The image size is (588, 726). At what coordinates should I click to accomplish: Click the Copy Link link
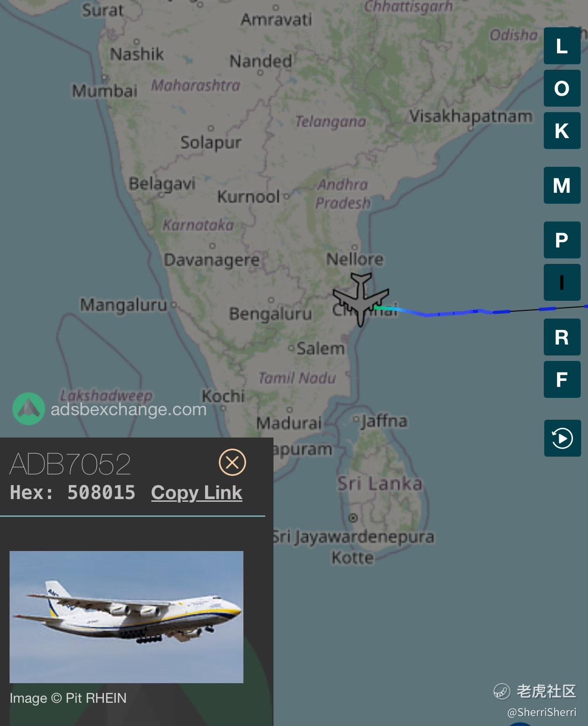[196, 493]
